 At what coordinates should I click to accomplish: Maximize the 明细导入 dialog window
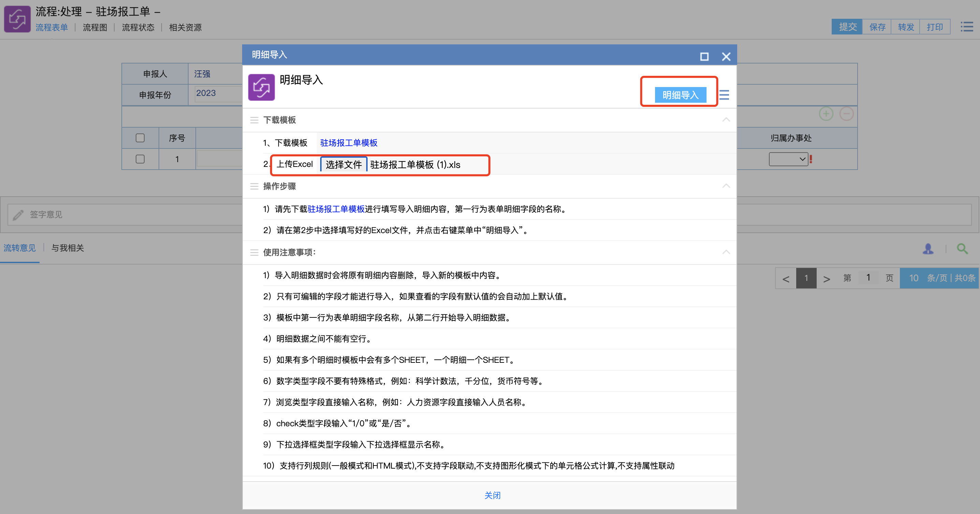(704, 57)
